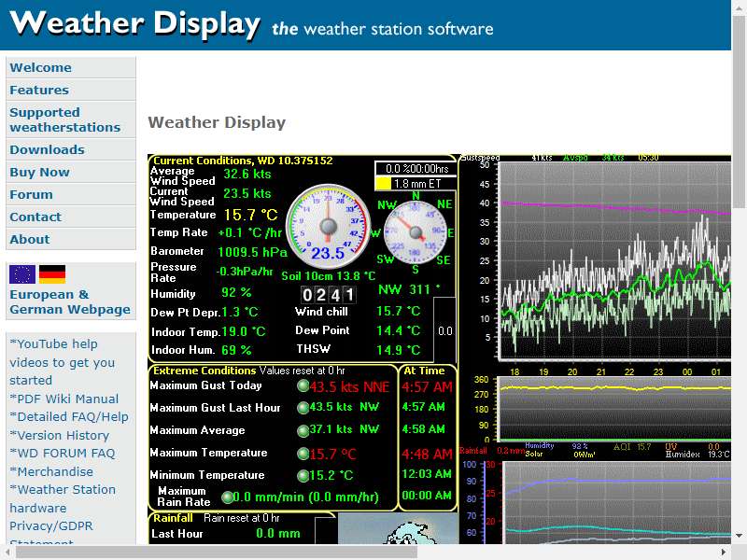Click the 0241 odometer counter
Screen dimensions: 747x560
tap(329, 295)
